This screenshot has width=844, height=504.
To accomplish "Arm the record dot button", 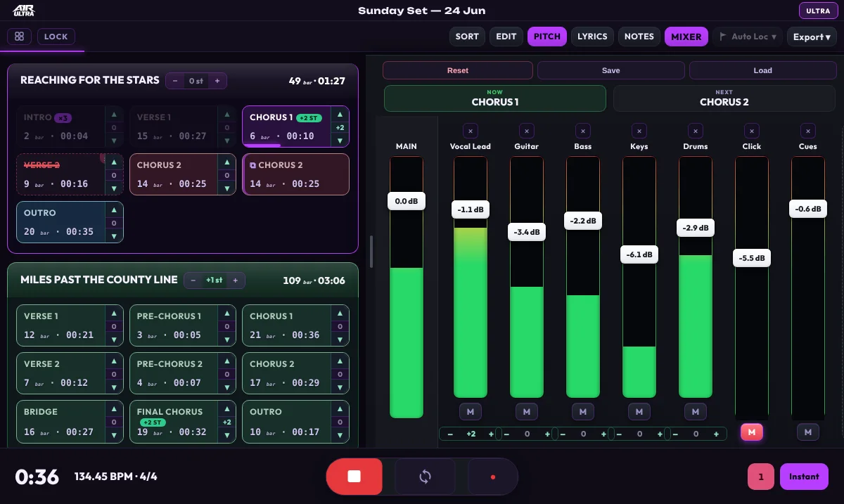I will point(492,477).
